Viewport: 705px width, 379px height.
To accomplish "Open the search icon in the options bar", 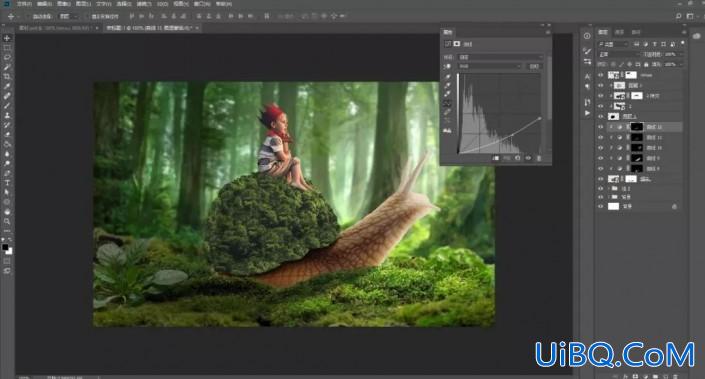I will pos(678,16).
